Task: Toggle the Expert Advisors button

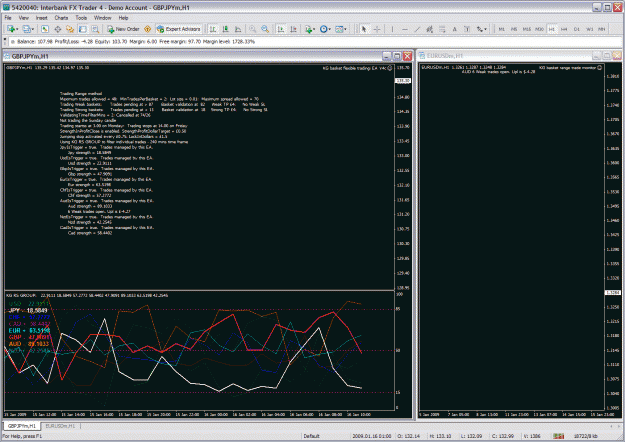Action: click(179, 29)
